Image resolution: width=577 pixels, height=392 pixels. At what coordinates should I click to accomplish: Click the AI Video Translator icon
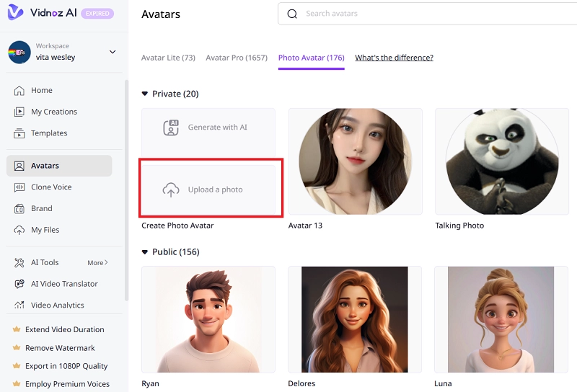tap(19, 284)
